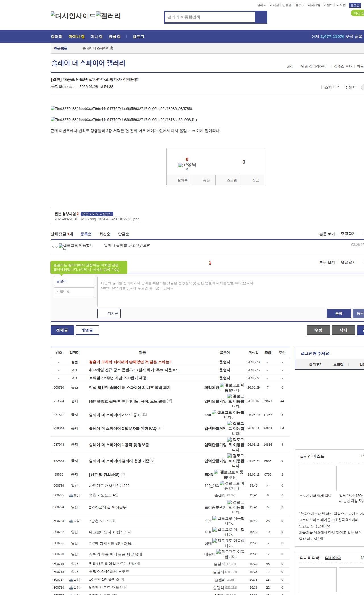Open the 설정 dropdown menu
Image resolution: width=364 pixels, height=595 pixels.
(290, 66)
